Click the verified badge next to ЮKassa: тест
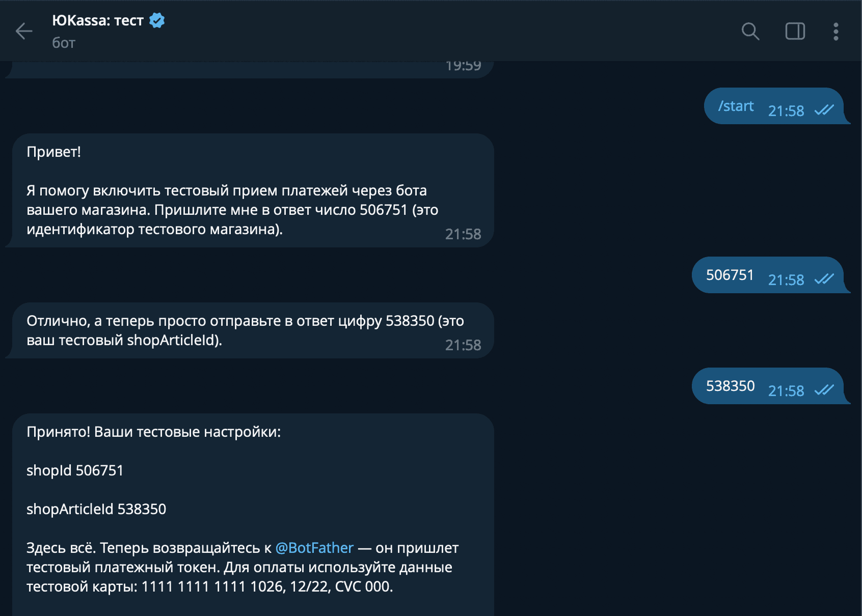The image size is (862, 616). tap(157, 20)
